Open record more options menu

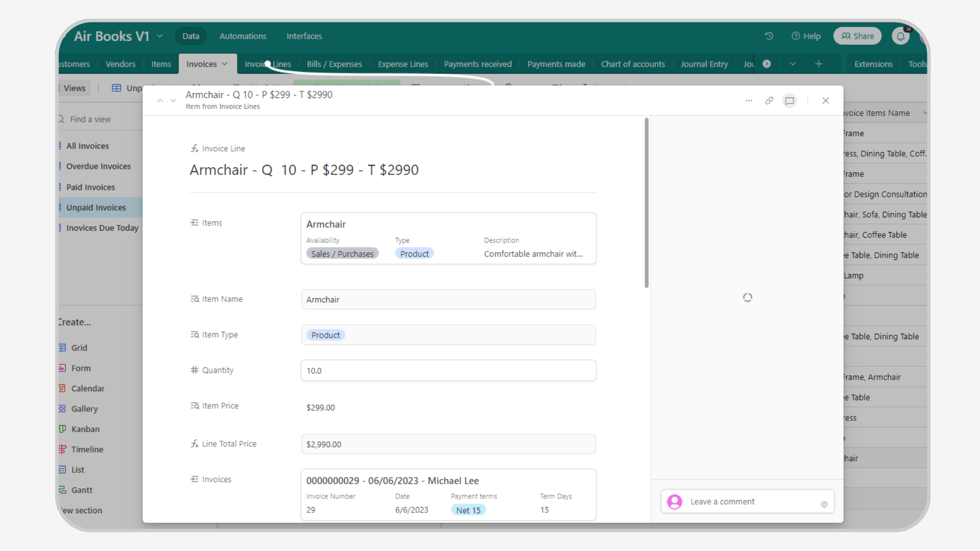pyautogui.click(x=749, y=101)
